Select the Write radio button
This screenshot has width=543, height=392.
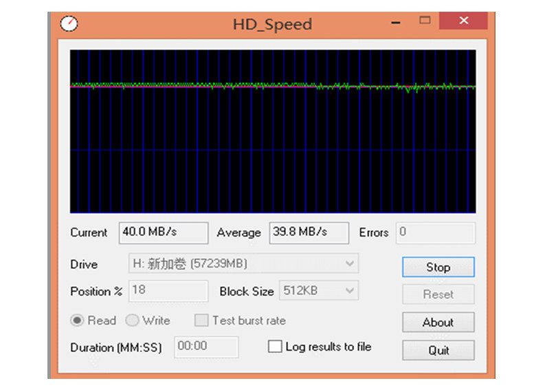[132, 320]
